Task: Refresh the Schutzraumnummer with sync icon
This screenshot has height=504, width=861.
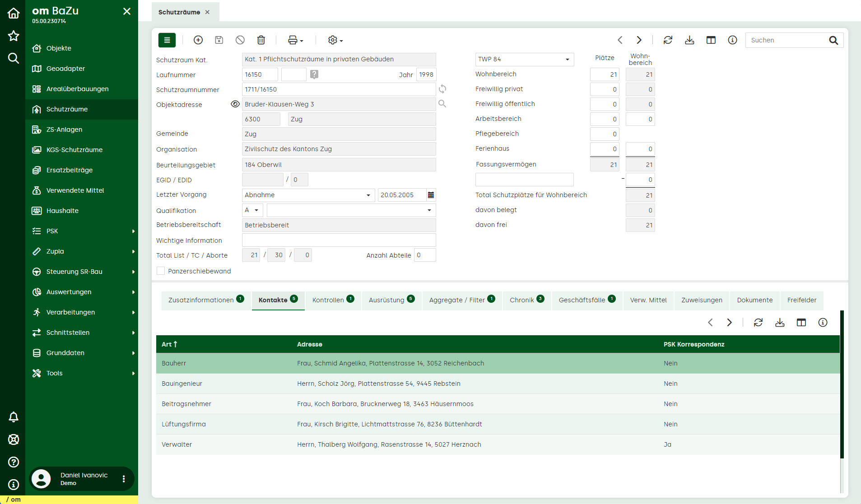Action: point(442,89)
